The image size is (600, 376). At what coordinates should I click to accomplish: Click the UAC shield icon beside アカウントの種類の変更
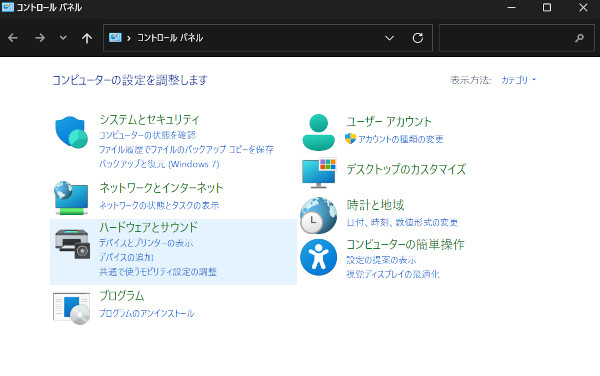point(350,138)
